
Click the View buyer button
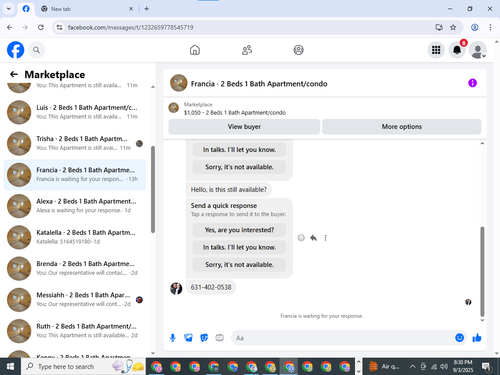point(244,127)
